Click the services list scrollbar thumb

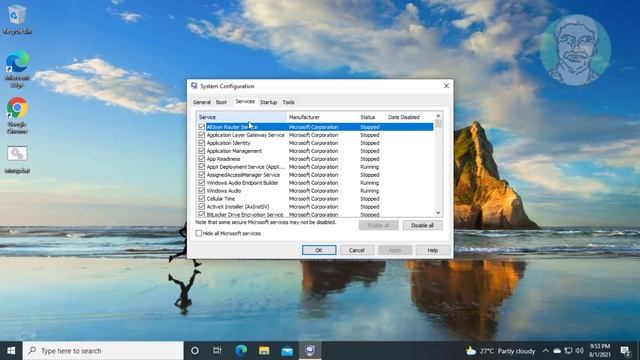(x=438, y=124)
